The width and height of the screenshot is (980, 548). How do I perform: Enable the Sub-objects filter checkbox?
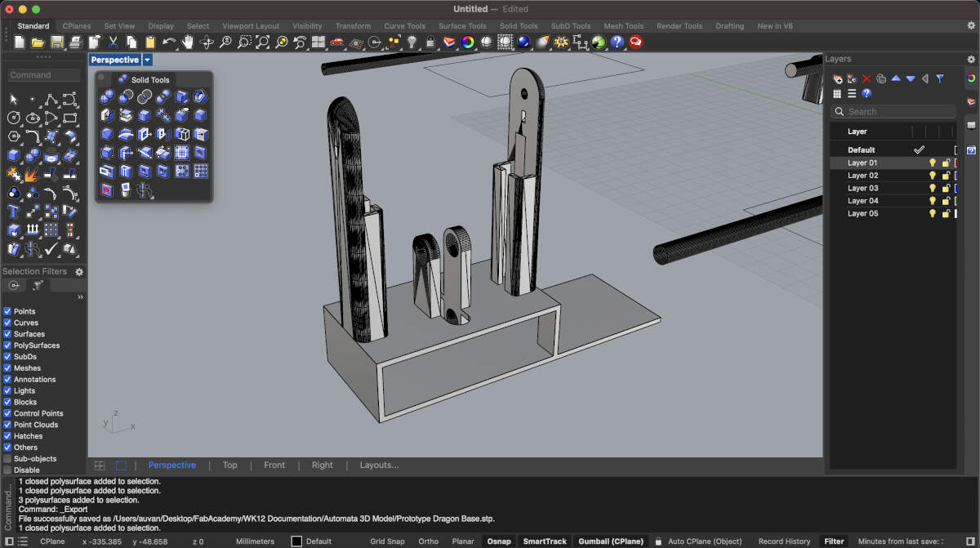(x=7, y=459)
